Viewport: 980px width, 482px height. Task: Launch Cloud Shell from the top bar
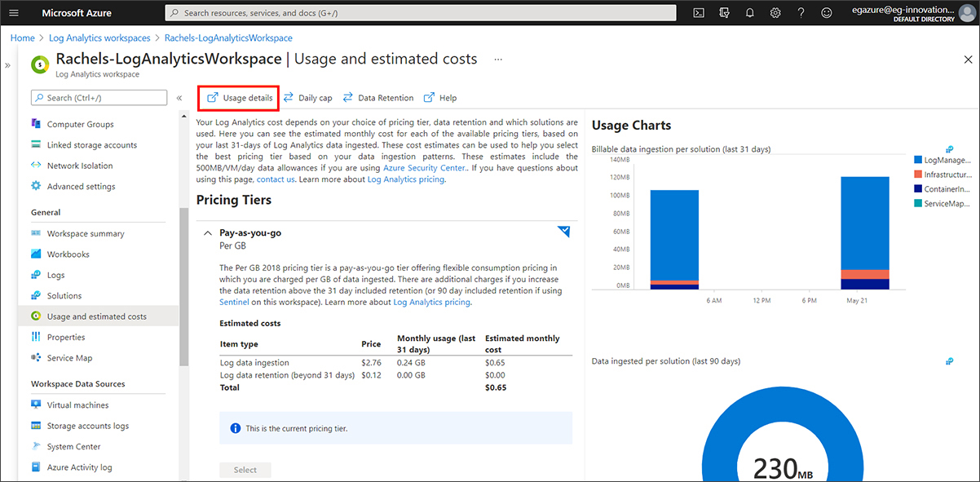[699, 13]
